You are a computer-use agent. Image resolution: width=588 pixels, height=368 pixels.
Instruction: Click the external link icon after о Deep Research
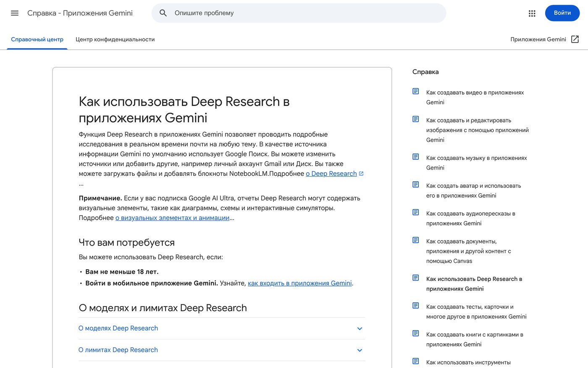361,173
